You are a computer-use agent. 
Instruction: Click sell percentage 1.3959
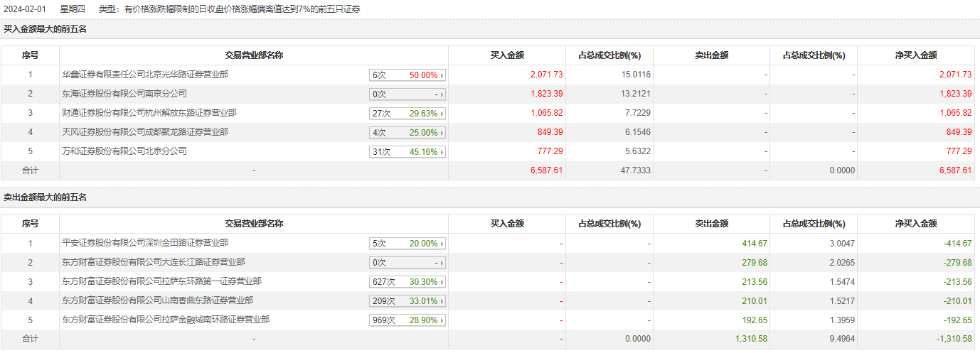click(x=842, y=320)
